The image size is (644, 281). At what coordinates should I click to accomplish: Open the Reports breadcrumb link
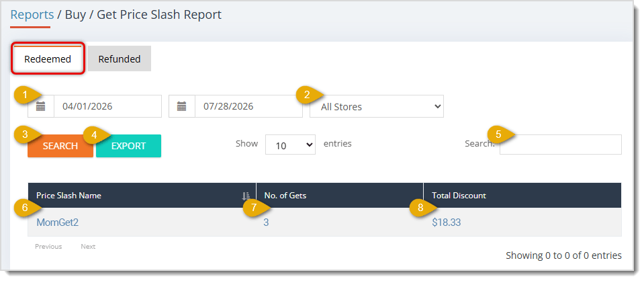point(32,15)
